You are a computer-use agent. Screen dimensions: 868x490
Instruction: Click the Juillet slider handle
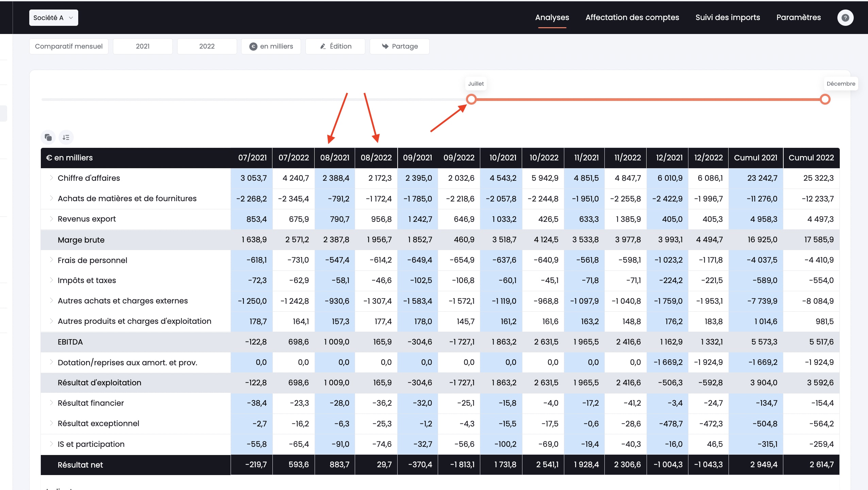click(471, 99)
